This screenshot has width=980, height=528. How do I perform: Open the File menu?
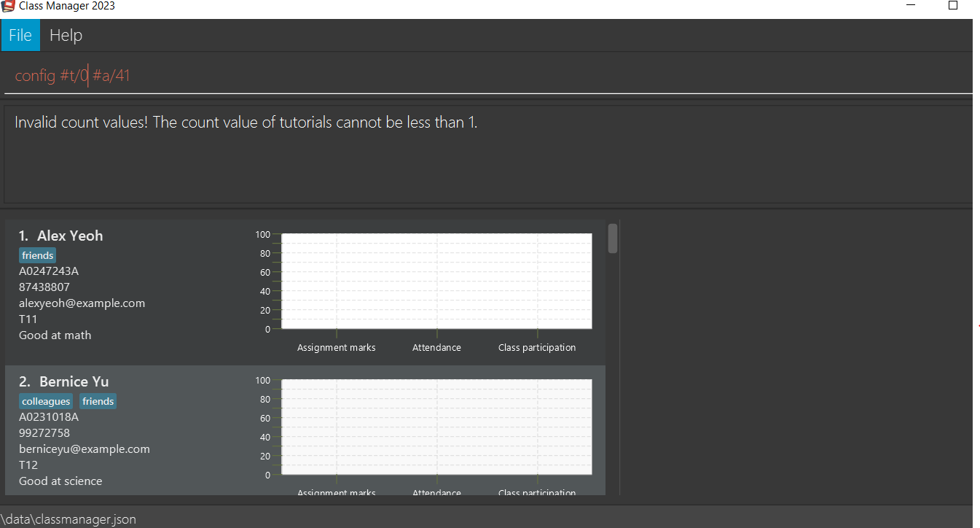click(20, 35)
